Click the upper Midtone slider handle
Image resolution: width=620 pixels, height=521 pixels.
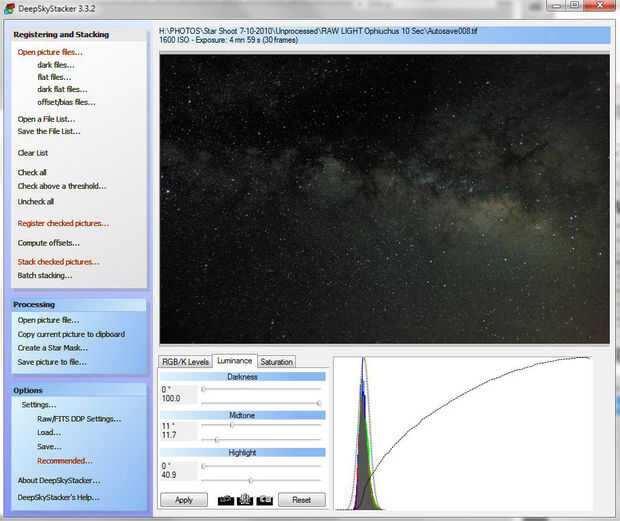point(232,426)
